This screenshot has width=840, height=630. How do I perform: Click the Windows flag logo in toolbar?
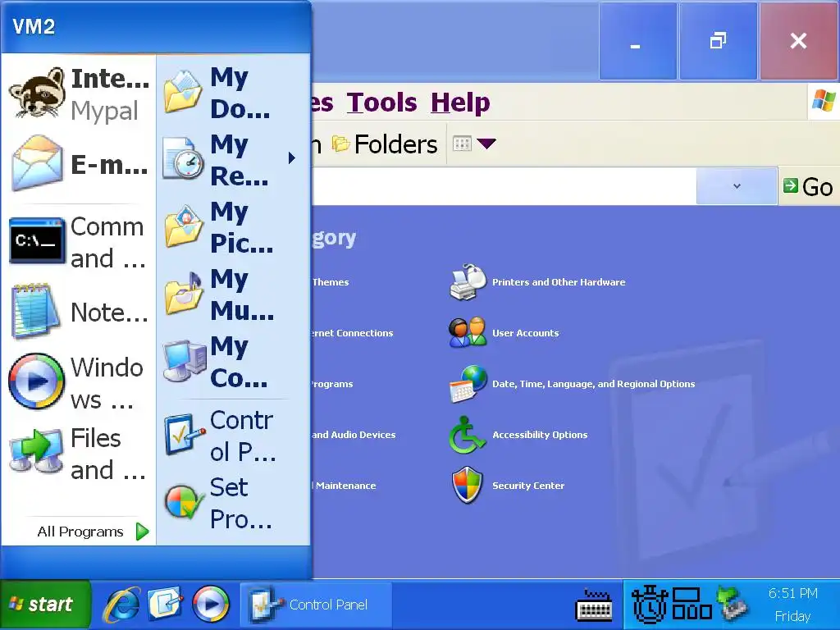824,101
